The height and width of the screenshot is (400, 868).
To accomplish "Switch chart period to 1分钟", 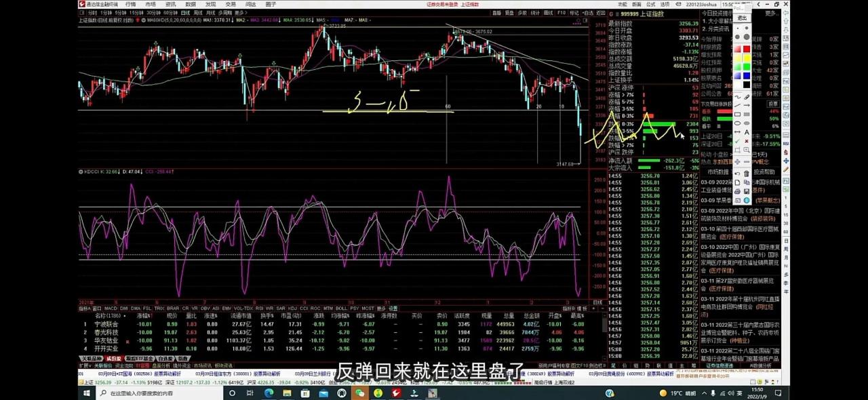I will (x=106, y=13).
